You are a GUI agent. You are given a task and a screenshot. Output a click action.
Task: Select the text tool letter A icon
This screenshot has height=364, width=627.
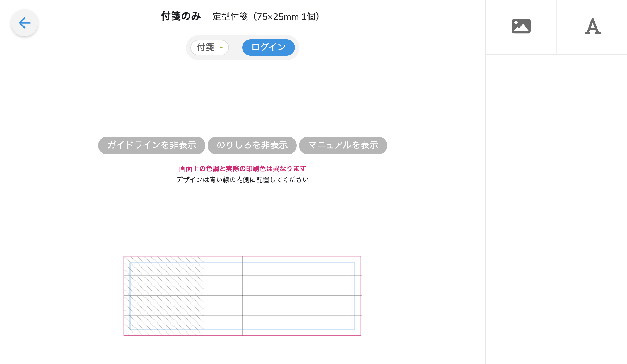[592, 26]
